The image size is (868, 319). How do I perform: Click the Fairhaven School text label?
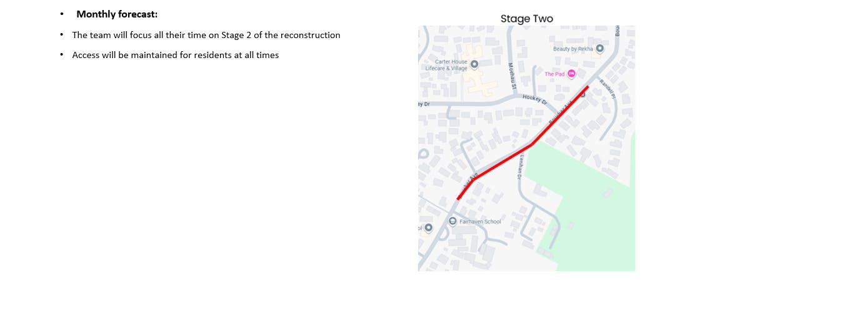click(x=480, y=222)
